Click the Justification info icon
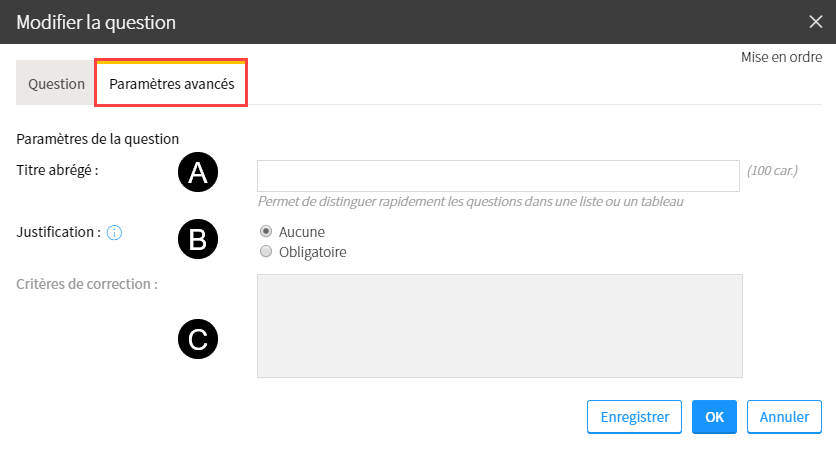The height and width of the screenshot is (450, 836). pyautogui.click(x=114, y=233)
